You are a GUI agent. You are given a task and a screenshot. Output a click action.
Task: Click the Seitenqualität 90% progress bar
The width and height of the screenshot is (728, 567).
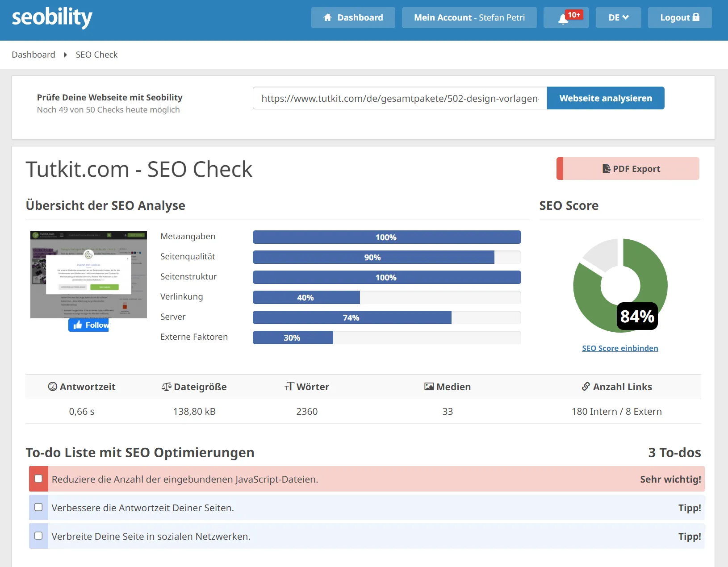(387, 257)
